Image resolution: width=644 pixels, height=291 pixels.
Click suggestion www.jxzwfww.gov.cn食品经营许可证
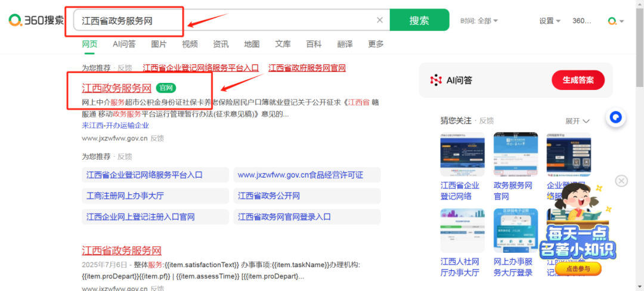(x=307, y=175)
